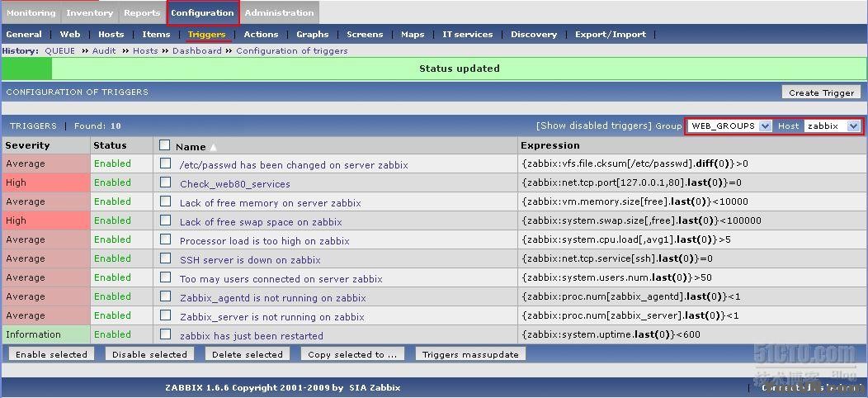The height and width of the screenshot is (398, 868).
Task: Open Zabbix_agentd is not running trigger
Action: tap(273, 298)
